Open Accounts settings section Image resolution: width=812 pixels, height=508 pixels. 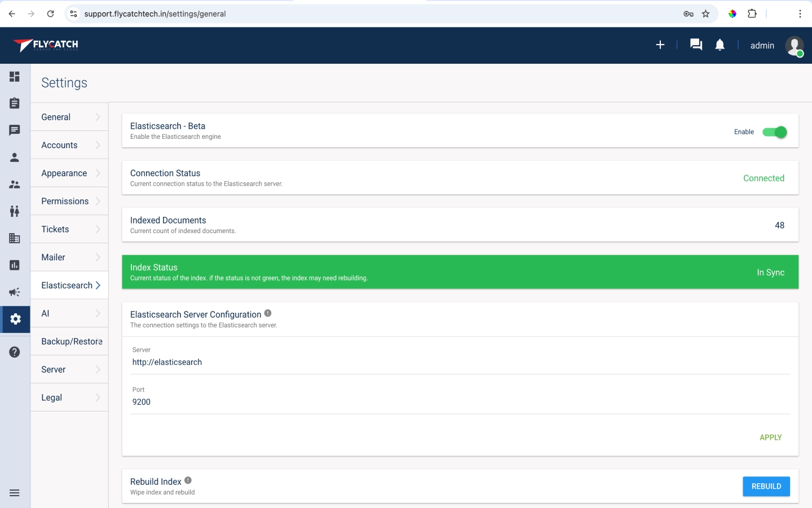point(69,145)
